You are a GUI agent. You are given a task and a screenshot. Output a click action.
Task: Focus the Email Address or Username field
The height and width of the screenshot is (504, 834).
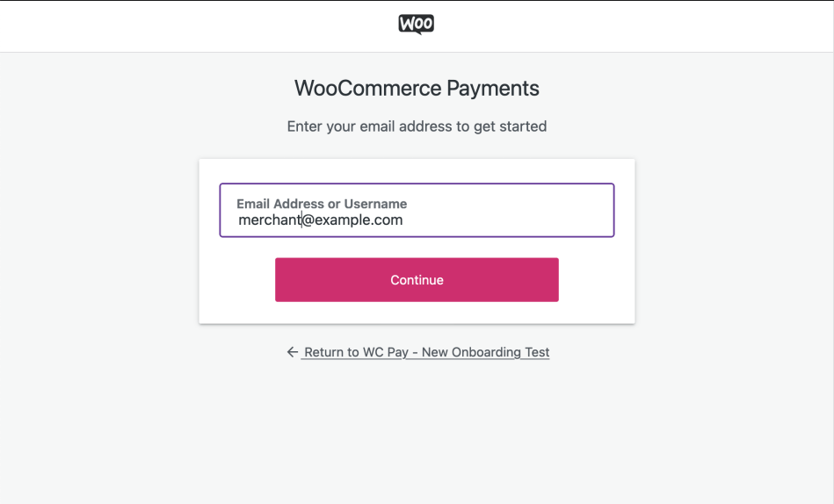[x=510, y=220]
